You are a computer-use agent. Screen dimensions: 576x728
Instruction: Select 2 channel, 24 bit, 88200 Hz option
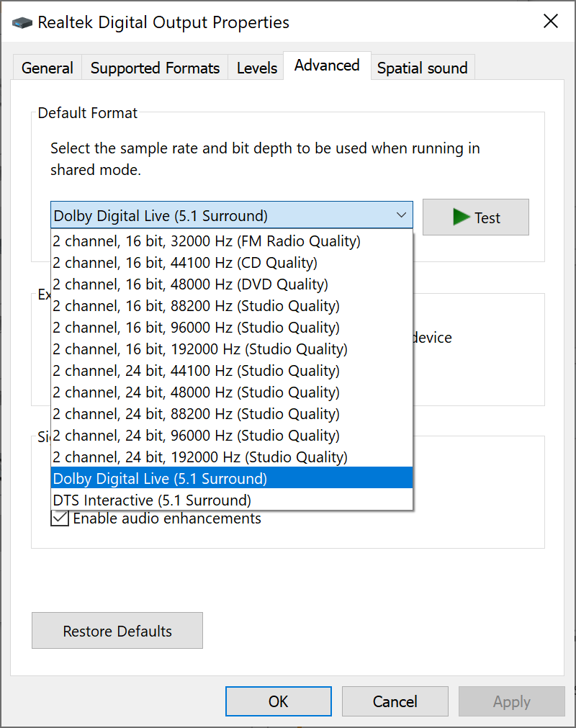click(x=232, y=413)
